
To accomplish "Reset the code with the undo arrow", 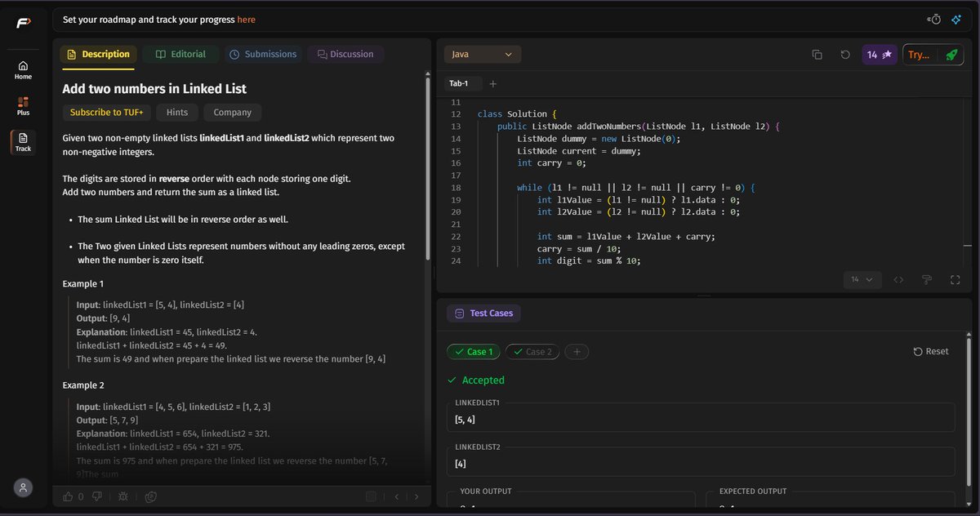I will [x=845, y=55].
